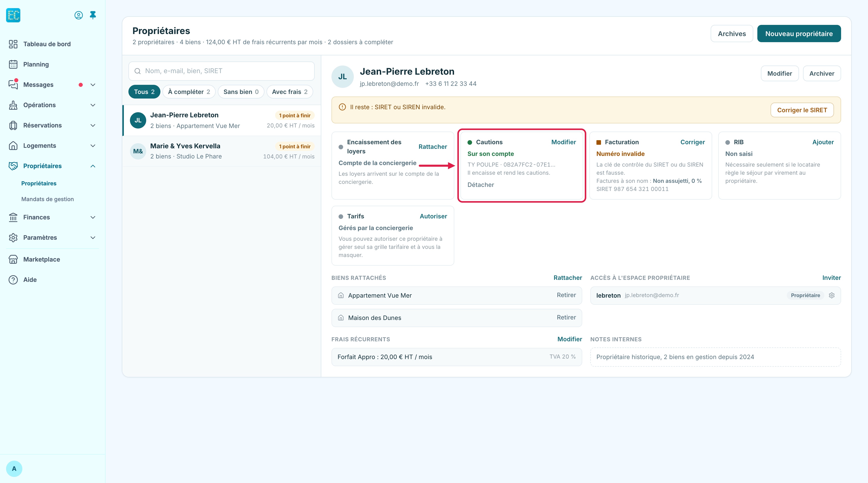Focus the owner search field
The image size is (868, 483).
click(x=221, y=71)
